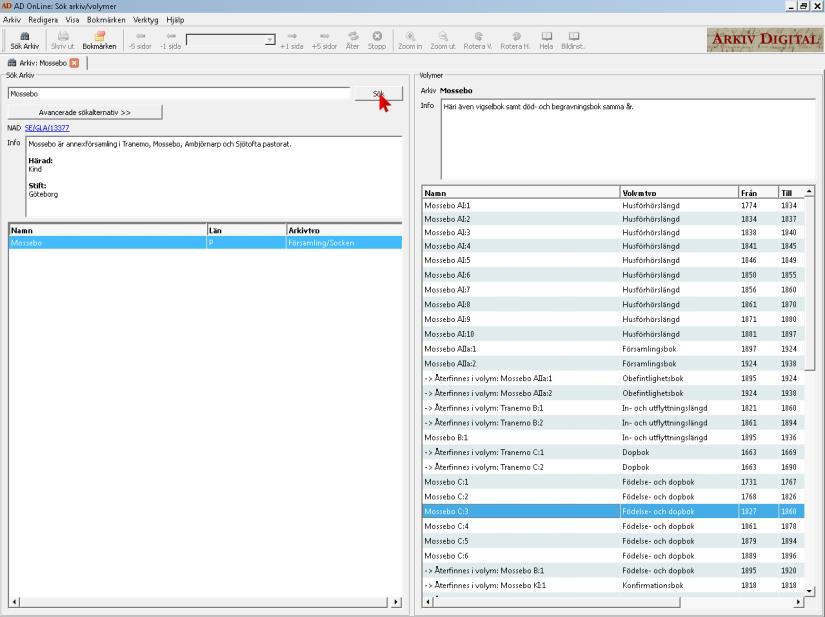Viewport: 825px width, 617px height.
Task: Select the Mossebo Församling/Socken result row
Action: [206, 243]
